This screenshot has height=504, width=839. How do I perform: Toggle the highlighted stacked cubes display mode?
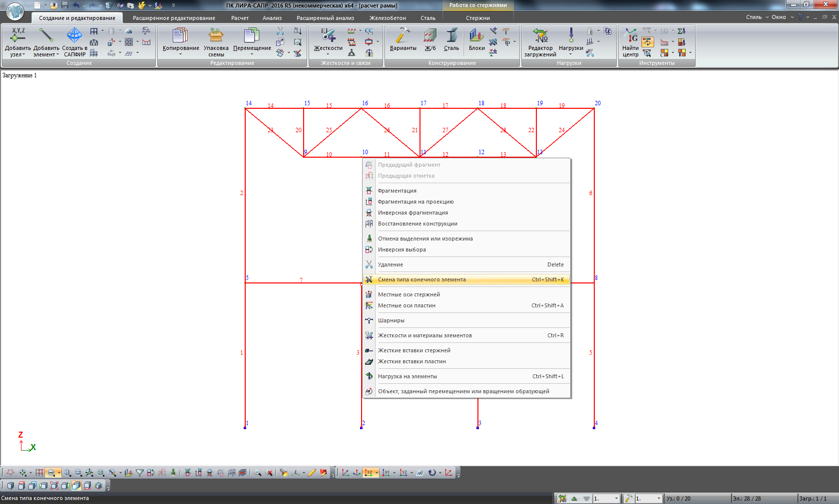76,485
